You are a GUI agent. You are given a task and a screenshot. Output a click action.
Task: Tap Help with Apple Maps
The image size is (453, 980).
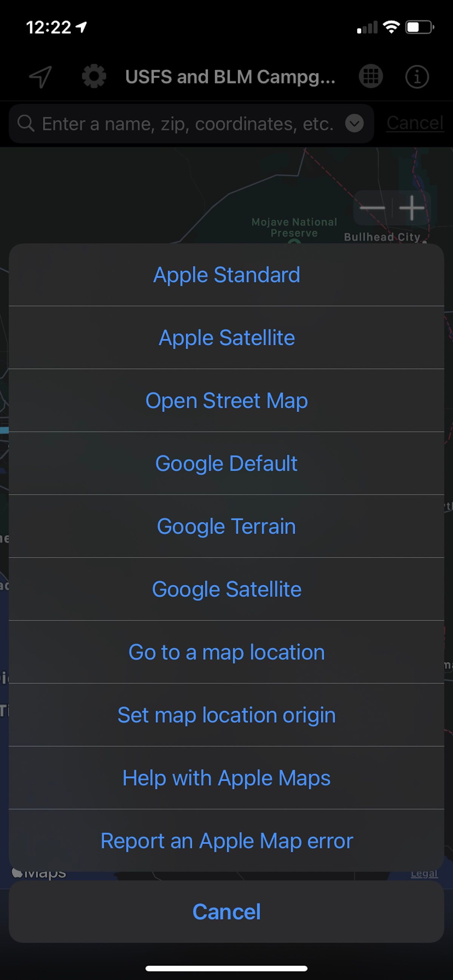coord(226,778)
